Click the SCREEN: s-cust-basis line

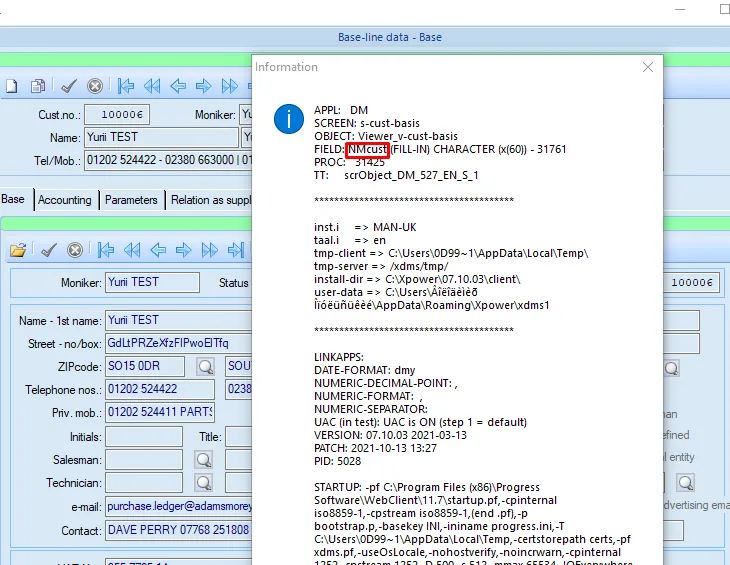pos(367,123)
